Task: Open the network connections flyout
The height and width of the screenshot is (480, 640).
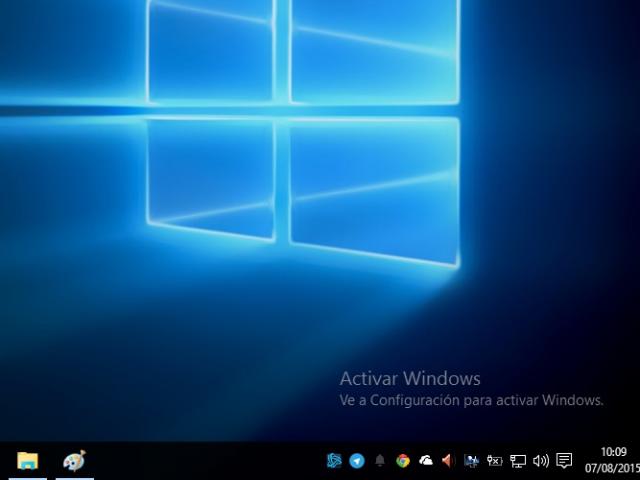Action: (x=518, y=461)
